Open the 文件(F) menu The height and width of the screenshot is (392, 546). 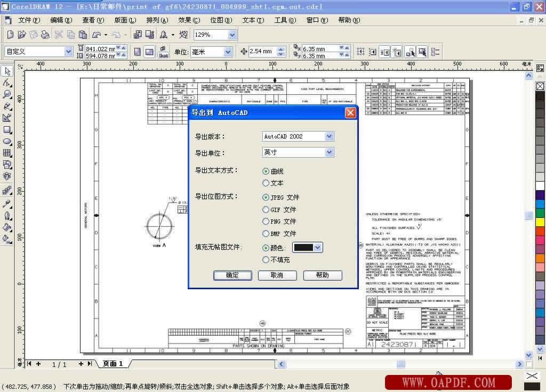pyautogui.click(x=29, y=20)
